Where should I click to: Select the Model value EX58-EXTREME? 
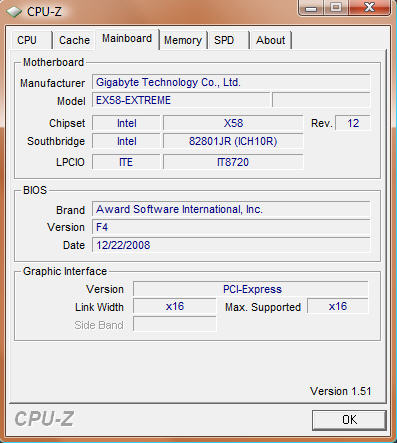pos(181,100)
